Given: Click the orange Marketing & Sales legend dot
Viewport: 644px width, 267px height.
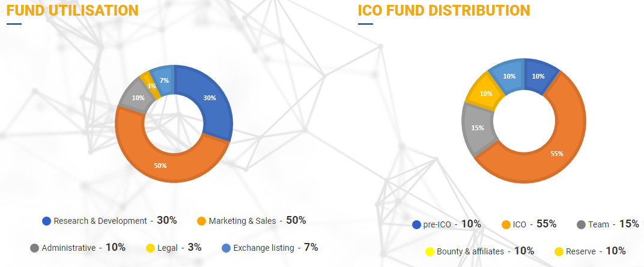Looking at the screenshot, I should point(201,221).
